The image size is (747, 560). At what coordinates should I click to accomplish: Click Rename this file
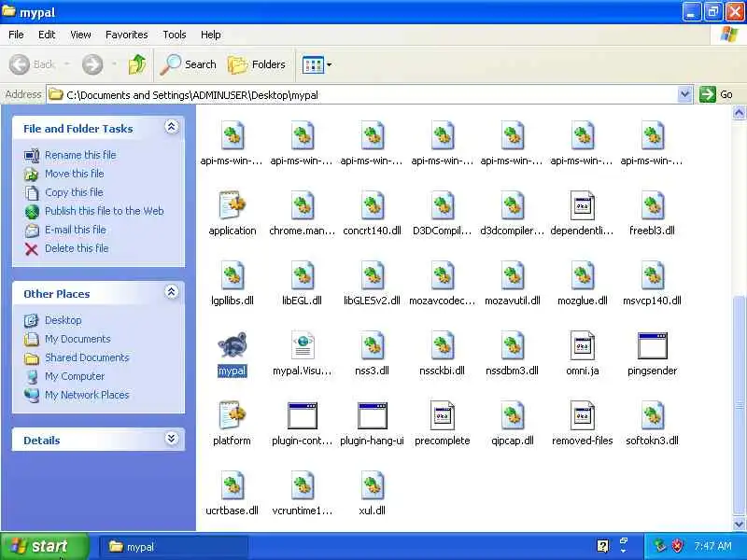pos(80,155)
